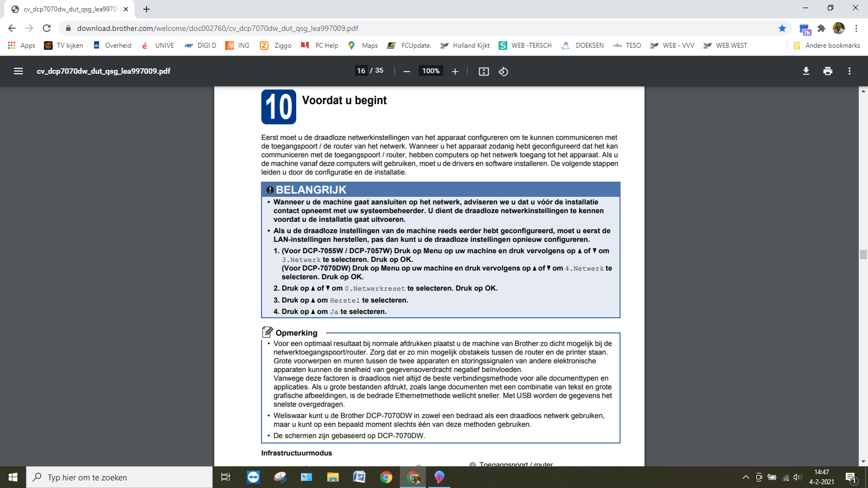Viewport: 868px width, 488px height.
Task: Bookmark this page with the star icon
Action: 782,28
